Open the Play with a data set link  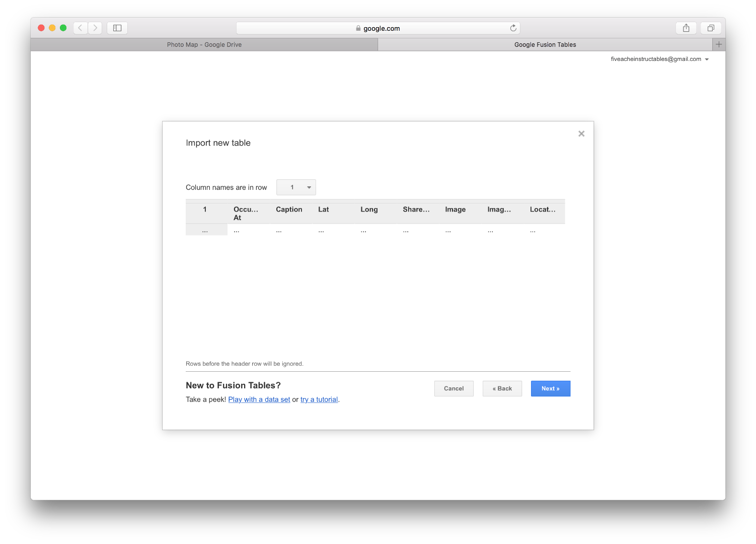(x=259, y=399)
